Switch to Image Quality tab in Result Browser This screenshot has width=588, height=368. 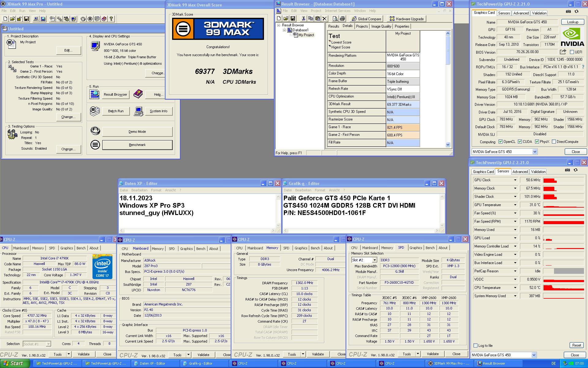[381, 26]
